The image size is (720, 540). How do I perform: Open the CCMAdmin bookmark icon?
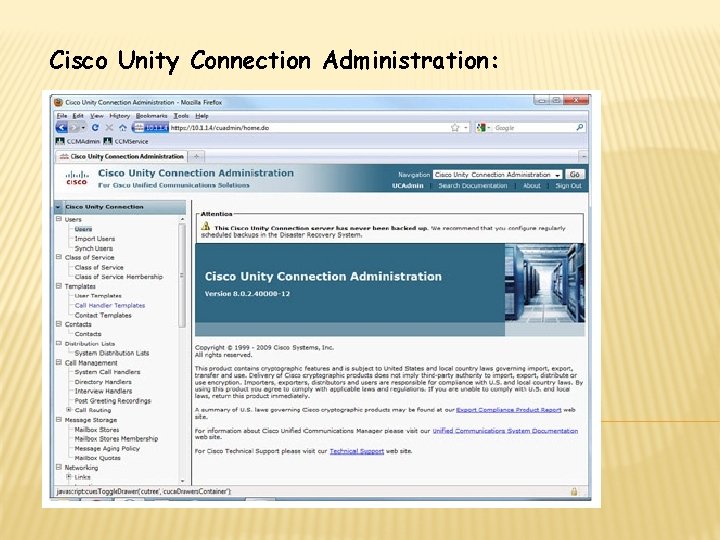(x=60, y=141)
